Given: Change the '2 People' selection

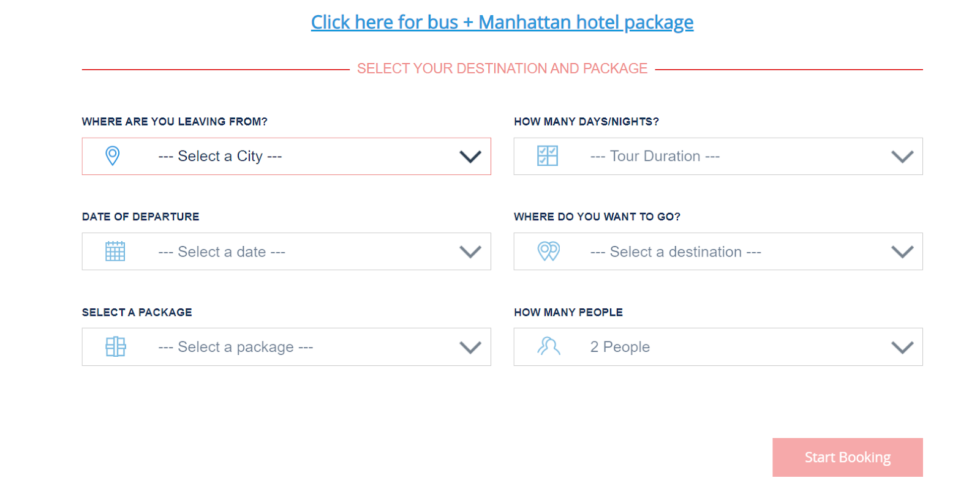Looking at the screenshot, I should pos(718,347).
